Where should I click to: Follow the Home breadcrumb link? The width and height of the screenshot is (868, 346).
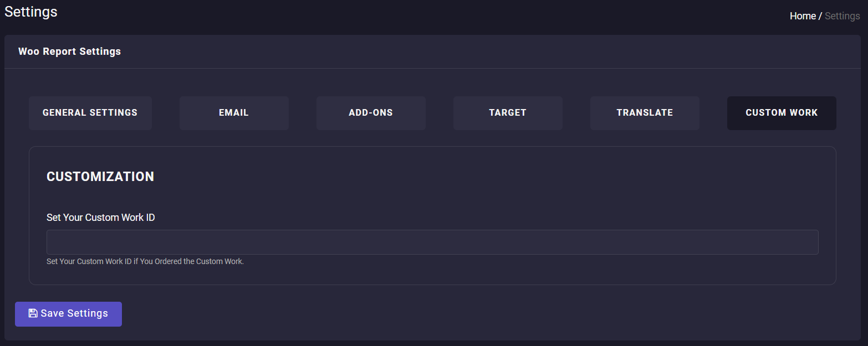point(802,16)
